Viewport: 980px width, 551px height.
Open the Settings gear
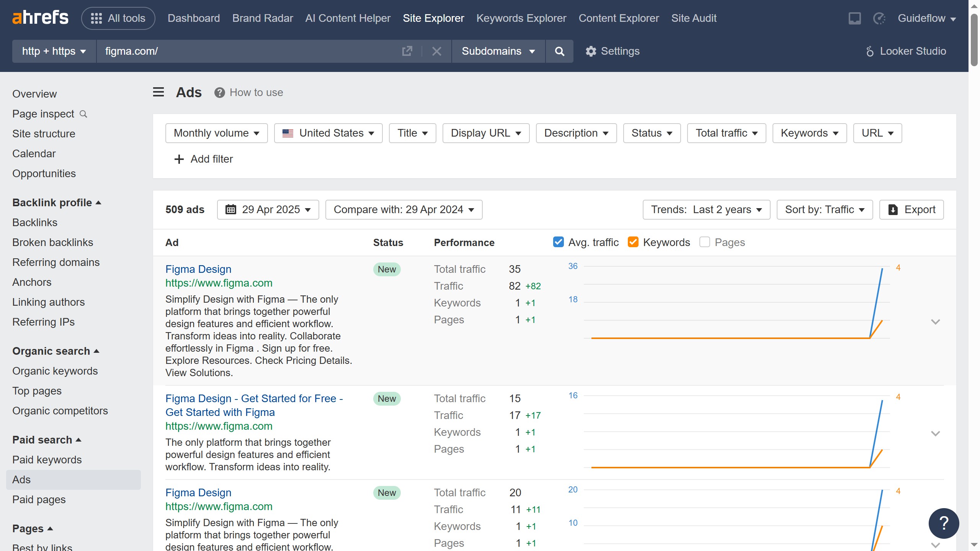point(591,51)
